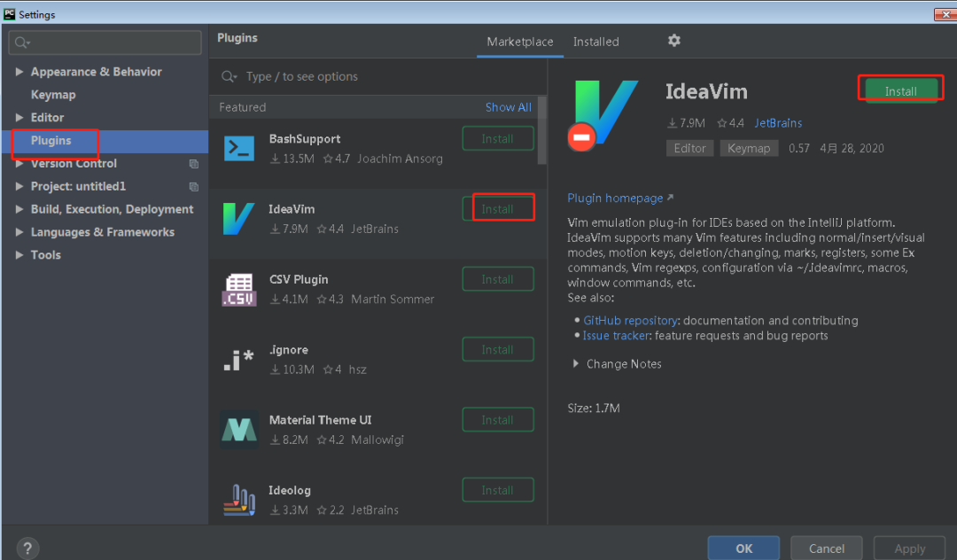Open the GitHub repository link

pyautogui.click(x=630, y=320)
